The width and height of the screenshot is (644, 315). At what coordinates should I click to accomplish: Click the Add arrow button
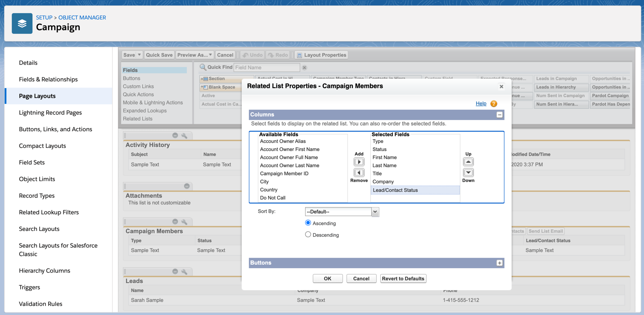point(359,162)
